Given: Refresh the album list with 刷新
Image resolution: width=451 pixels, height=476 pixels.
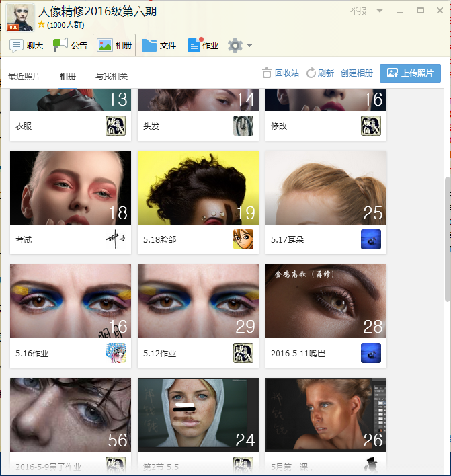Looking at the screenshot, I should [320, 73].
